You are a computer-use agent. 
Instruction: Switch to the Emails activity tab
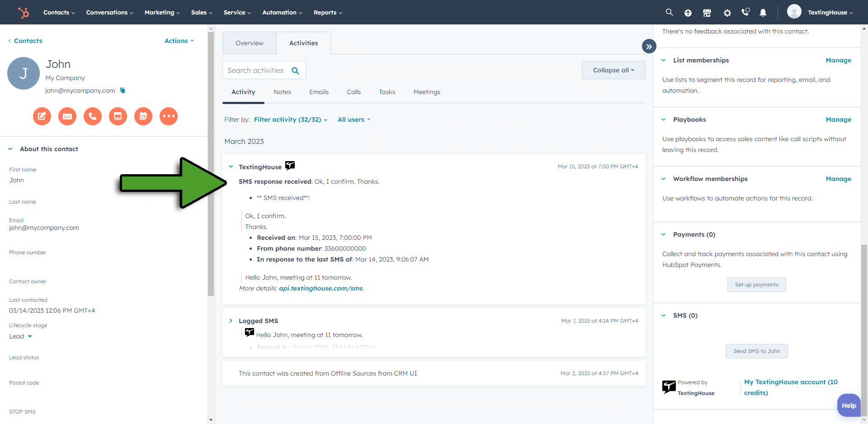[319, 92]
